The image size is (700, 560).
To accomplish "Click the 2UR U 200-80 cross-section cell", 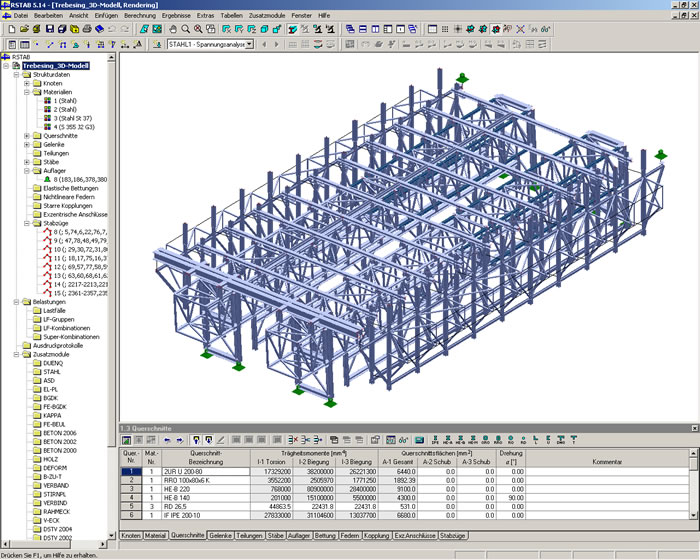I will click(x=206, y=472).
